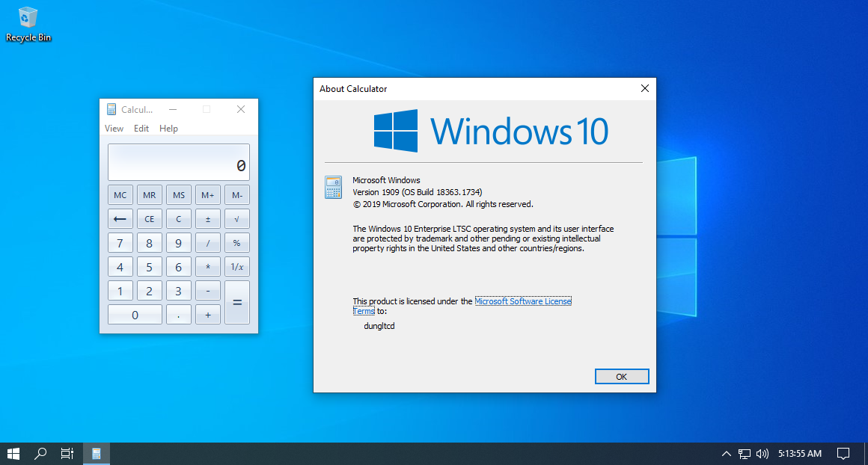868x465 pixels.
Task: Click the reciprocal 1/x button
Action: (x=237, y=267)
